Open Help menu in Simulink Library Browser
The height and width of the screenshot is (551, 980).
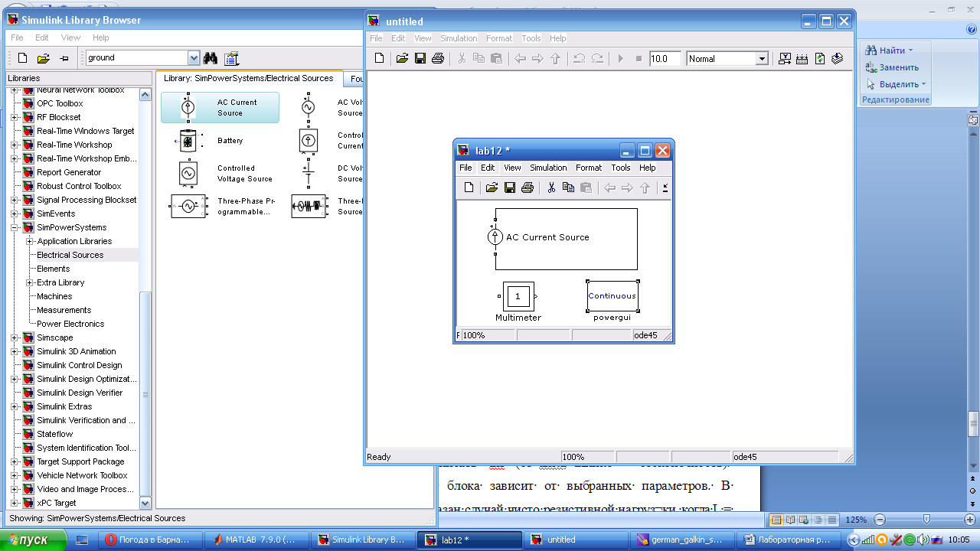tap(101, 37)
